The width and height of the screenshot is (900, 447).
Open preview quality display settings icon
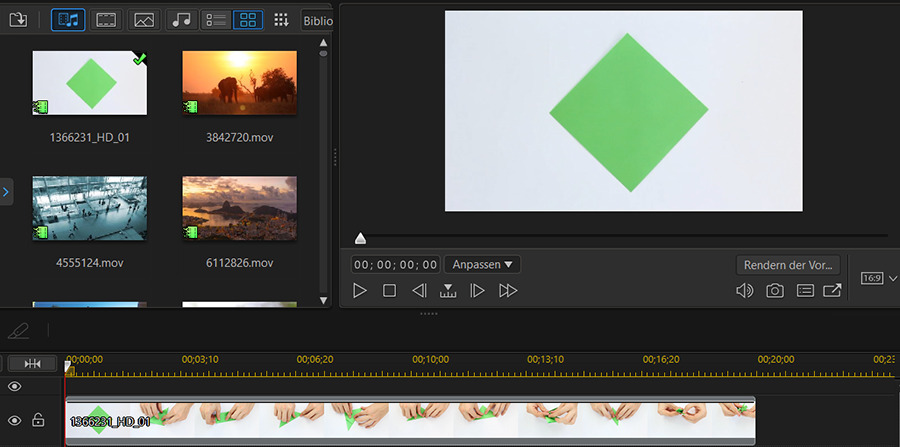(x=805, y=291)
